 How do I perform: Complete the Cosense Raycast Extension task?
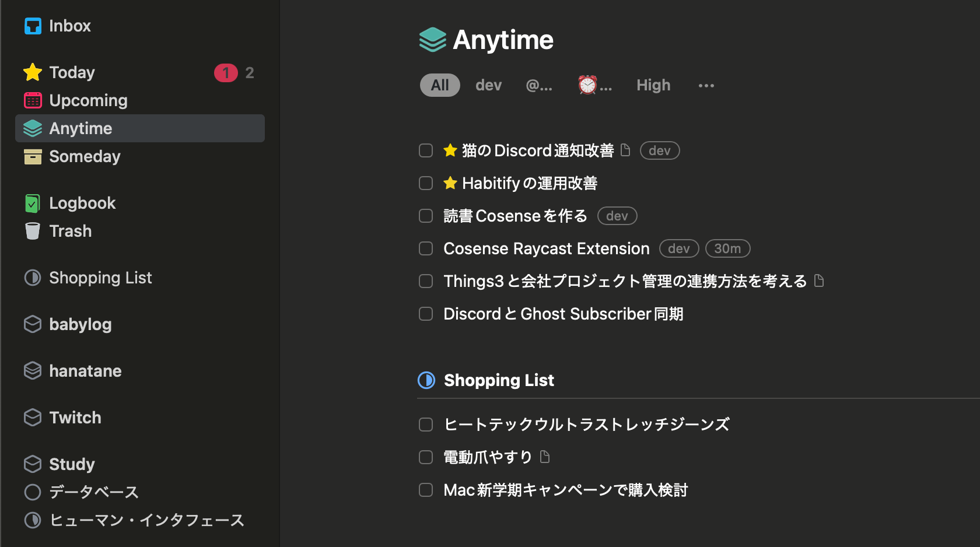click(426, 248)
